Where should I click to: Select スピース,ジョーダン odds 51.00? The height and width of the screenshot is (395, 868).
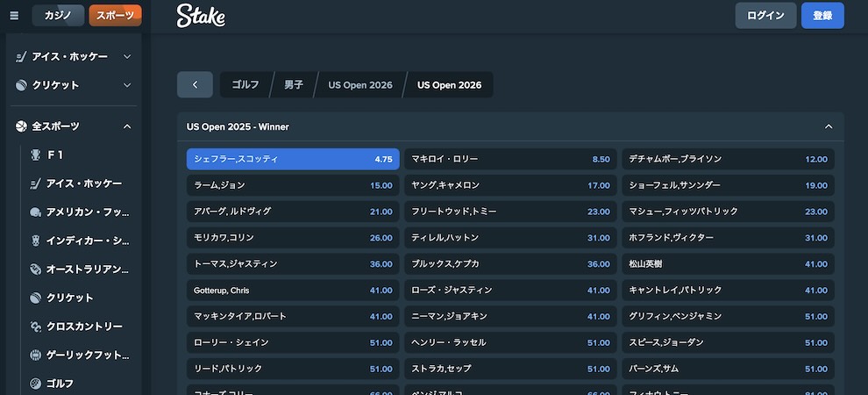(728, 343)
